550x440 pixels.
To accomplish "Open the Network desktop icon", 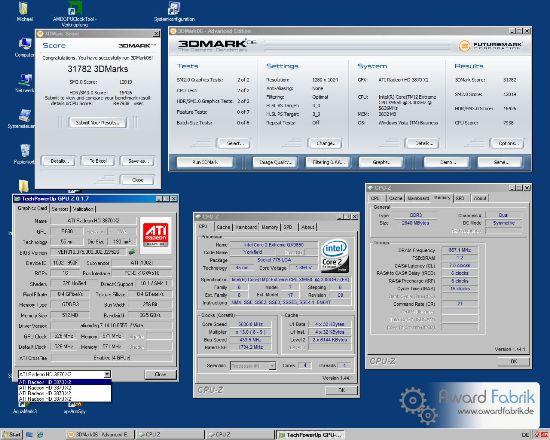I will (25, 83).
